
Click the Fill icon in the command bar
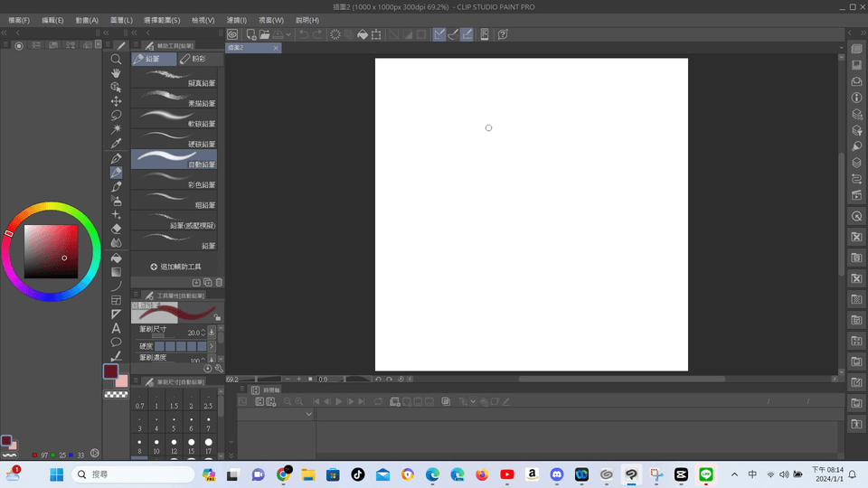[363, 34]
